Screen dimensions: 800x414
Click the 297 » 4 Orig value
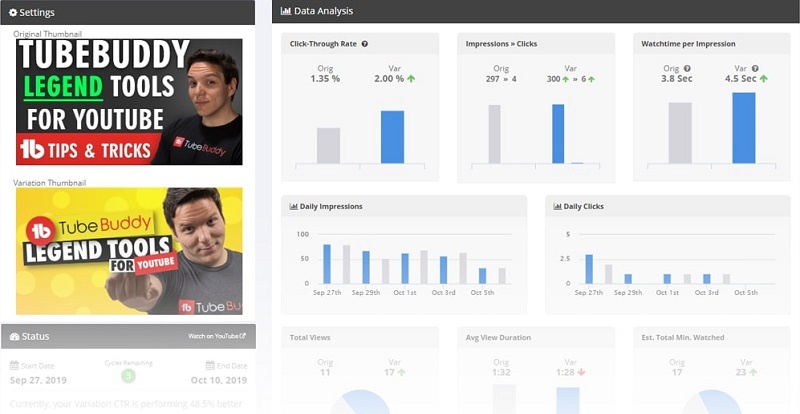point(501,79)
